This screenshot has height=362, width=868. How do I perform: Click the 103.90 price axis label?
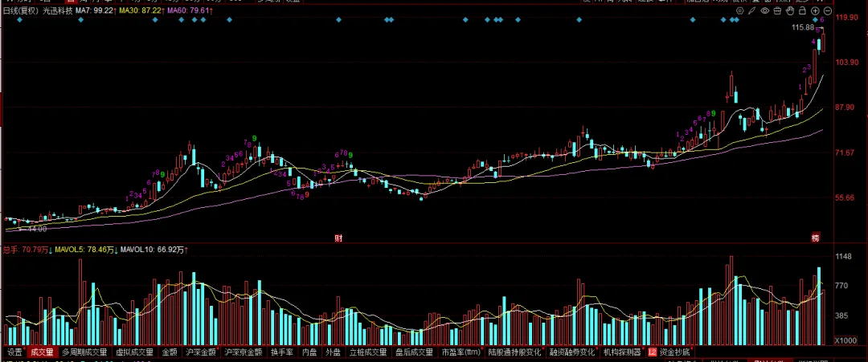click(847, 63)
